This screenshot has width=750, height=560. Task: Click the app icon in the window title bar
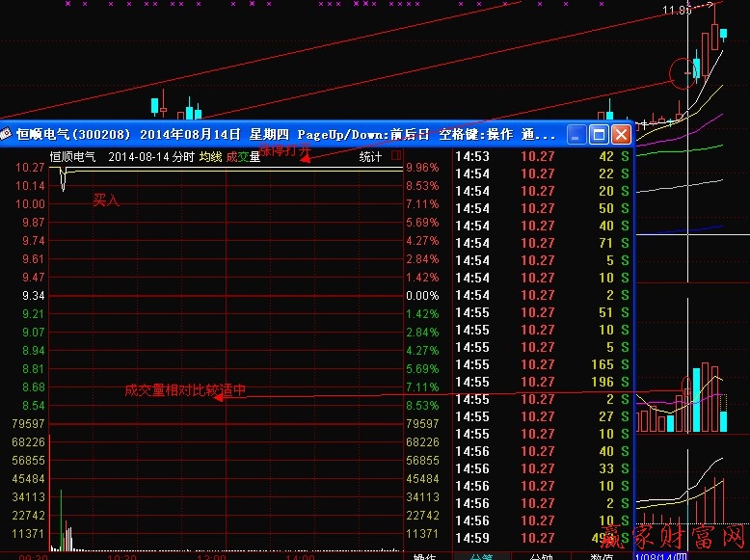point(7,134)
